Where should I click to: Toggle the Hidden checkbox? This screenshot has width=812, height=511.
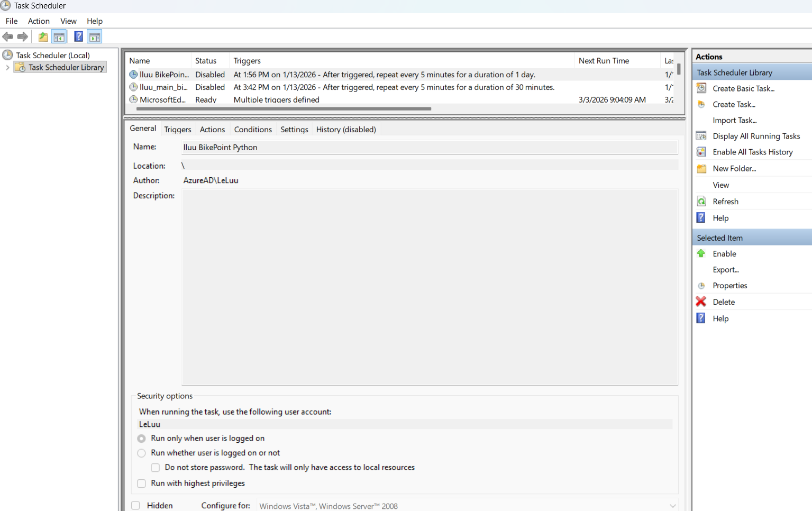tap(136, 505)
